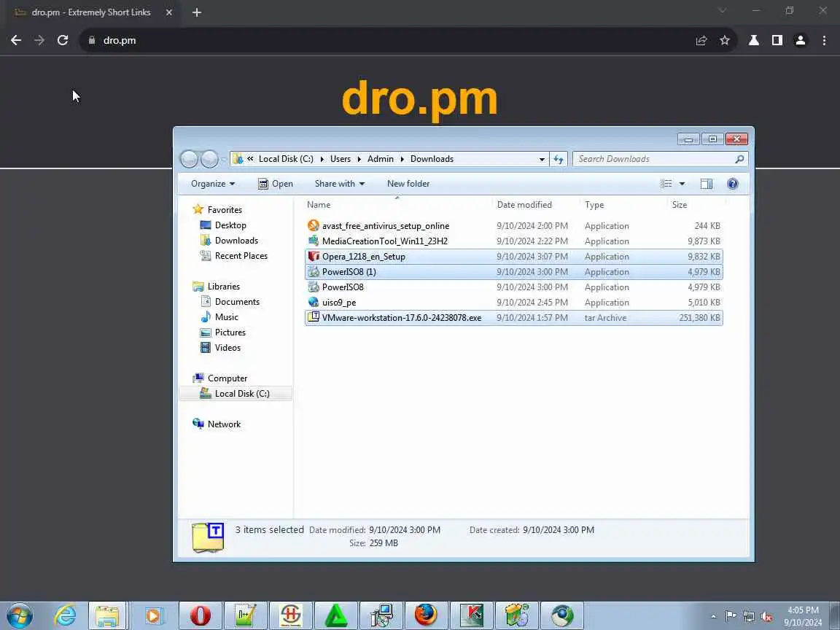The image size is (840, 630).
Task: Select Libraries in navigation pane
Action: (223, 286)
